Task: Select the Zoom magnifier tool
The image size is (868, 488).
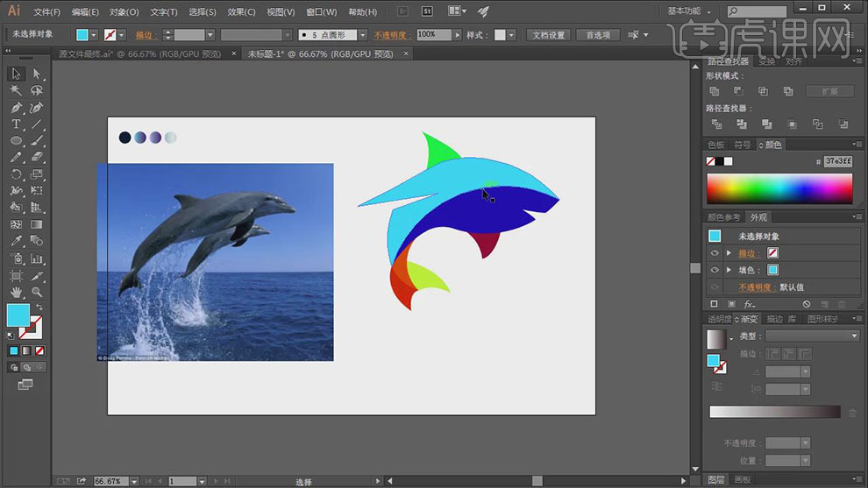Action: 37,292
